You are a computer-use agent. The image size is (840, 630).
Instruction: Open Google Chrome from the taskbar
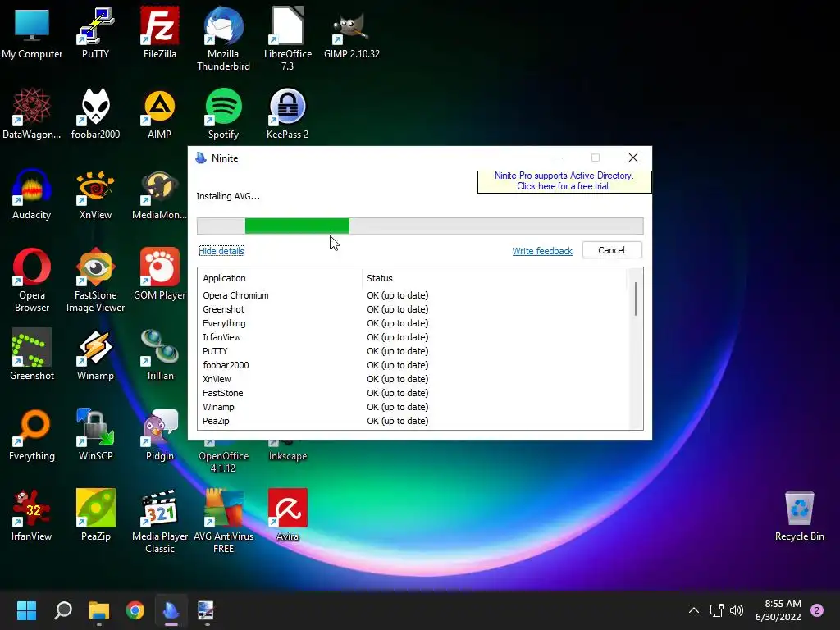[x=135, y=610]
